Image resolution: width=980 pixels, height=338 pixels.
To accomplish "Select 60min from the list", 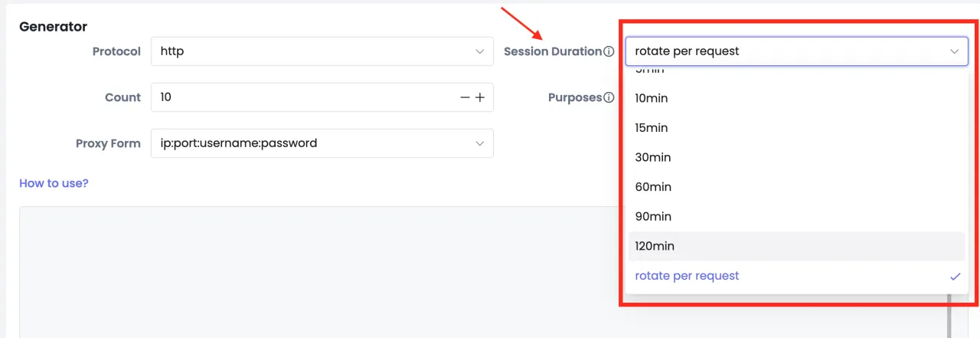I will point(653,187).
